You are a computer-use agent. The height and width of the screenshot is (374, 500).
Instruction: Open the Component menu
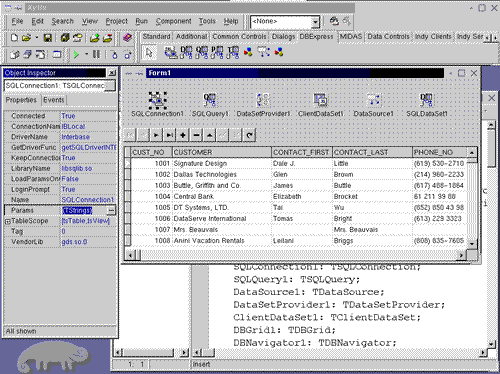174,21
